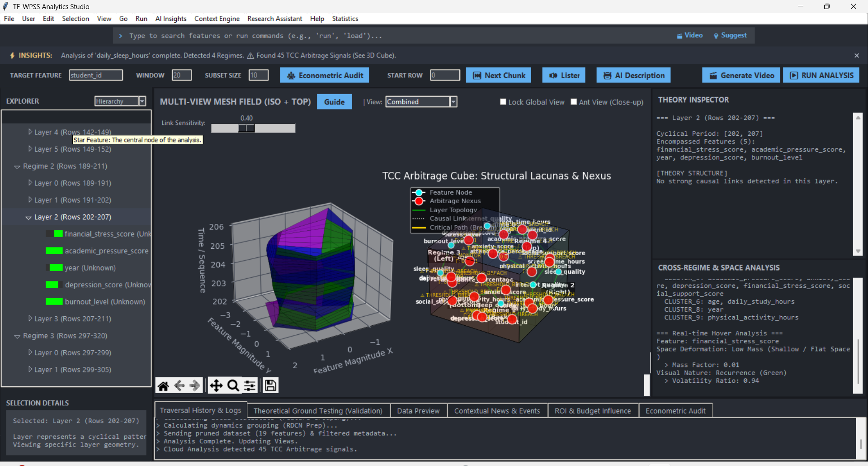Expand Layer 0 (Rows 297-299)
The width and height of the screenshot is (868, 466).
point(30,352)
